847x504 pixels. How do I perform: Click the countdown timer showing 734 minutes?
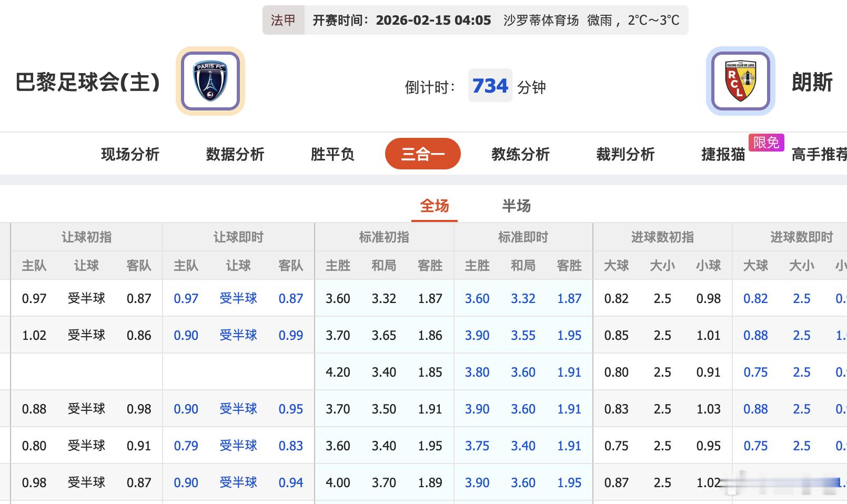pyautogui.click(x=490, y=86)
